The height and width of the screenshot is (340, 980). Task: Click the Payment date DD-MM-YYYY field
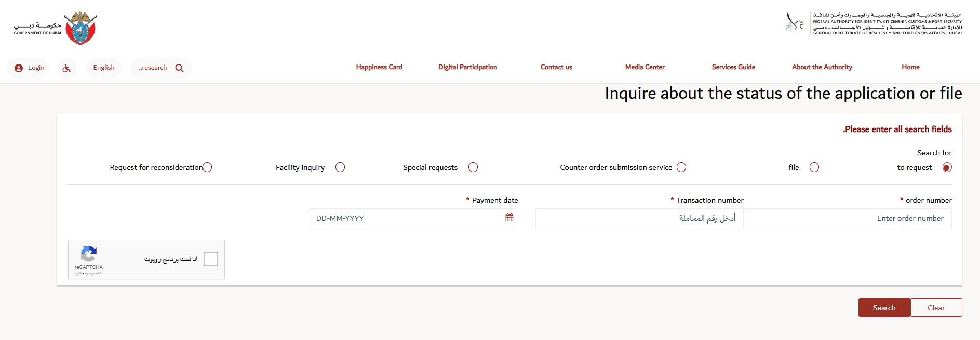tap(412, 219)
